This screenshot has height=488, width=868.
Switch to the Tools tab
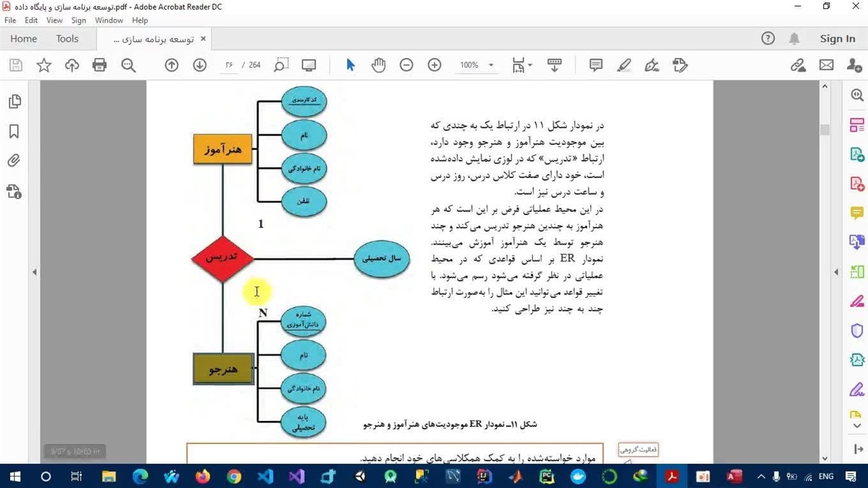click(x=67, y=39)
